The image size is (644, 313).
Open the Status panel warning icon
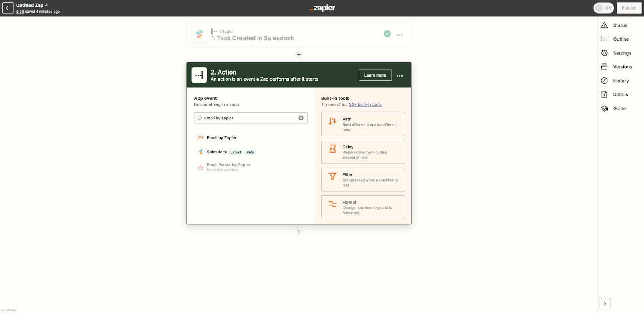604,25
